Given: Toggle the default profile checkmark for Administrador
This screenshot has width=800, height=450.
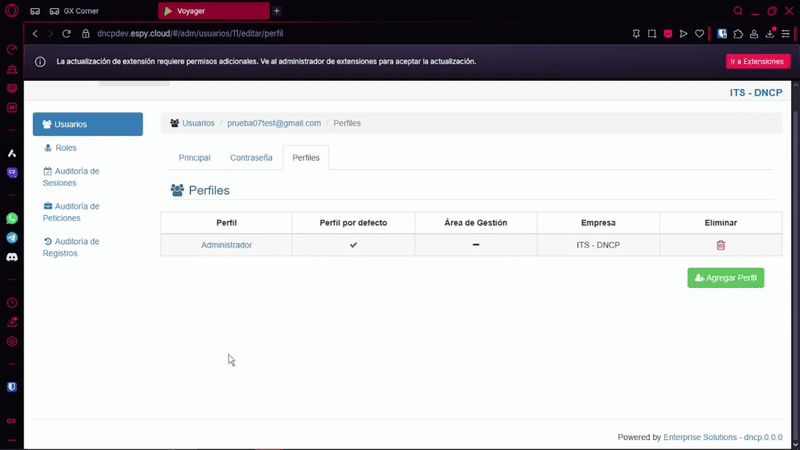Looking at the screenshot, I should click(x=353, y=245).
